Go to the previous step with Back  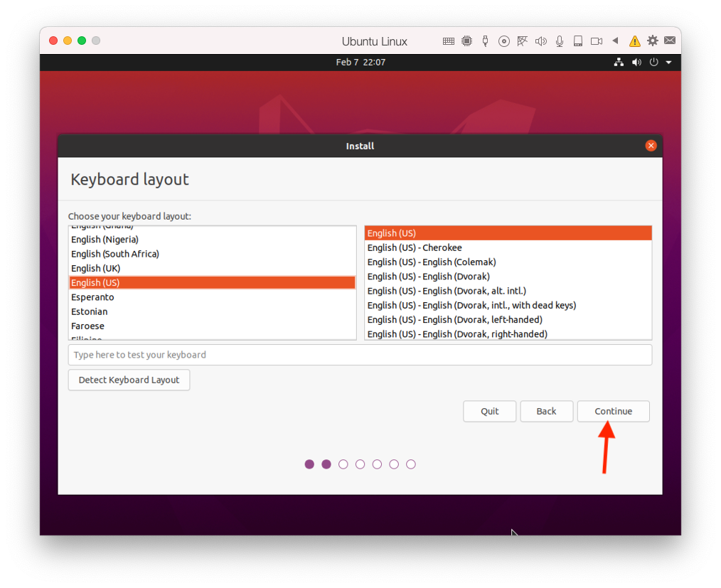(x=546, y=411)
